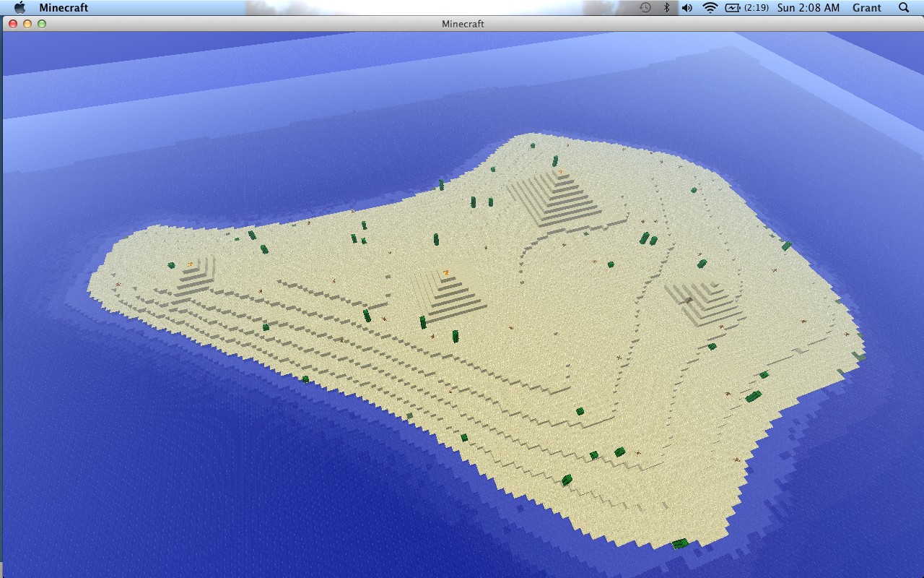
Task: Close the Minecraft window
Action: [13, 24]
